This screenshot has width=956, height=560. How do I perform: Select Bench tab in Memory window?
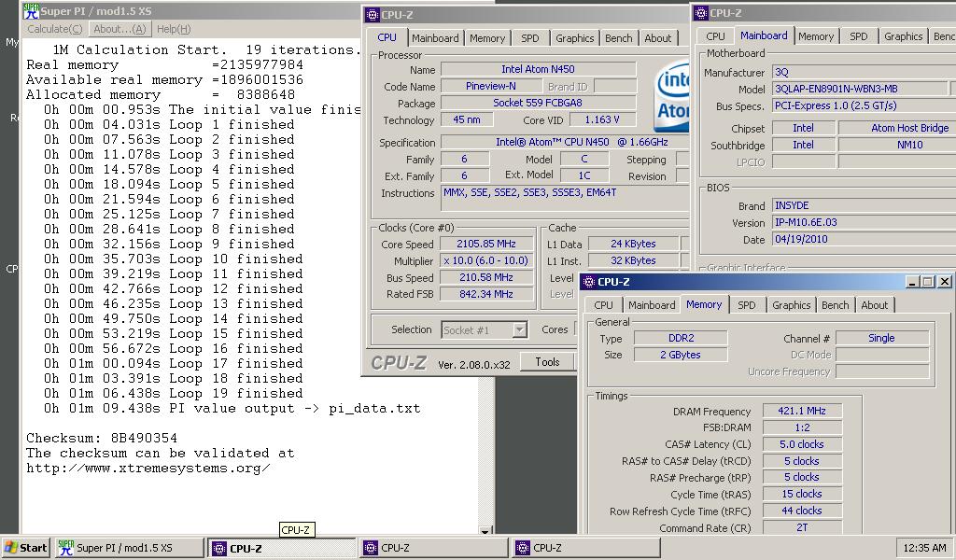point(836,304)
